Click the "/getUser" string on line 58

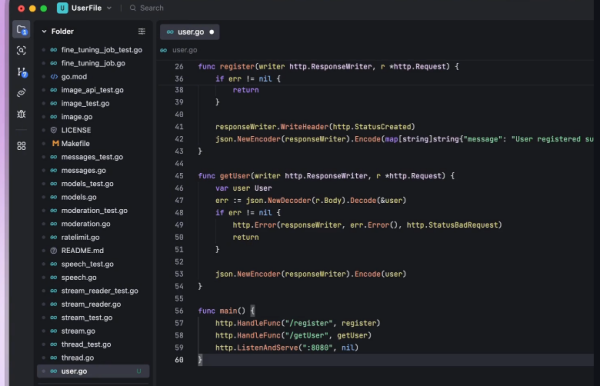click(307, 336)
